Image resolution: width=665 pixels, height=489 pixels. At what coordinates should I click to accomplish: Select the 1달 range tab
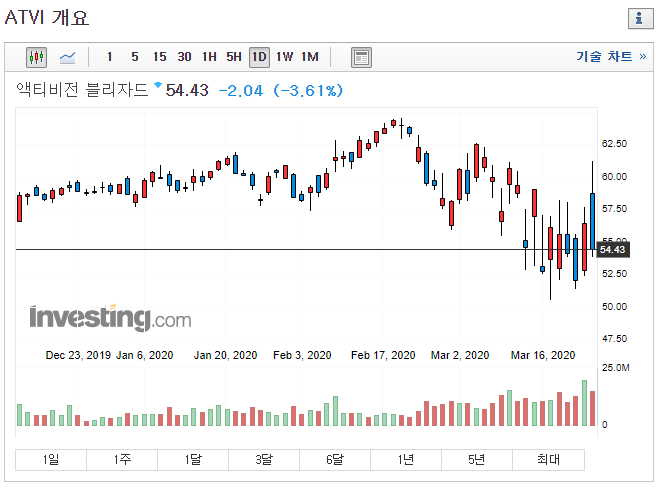pyautogui.click(x=193, y=460)
